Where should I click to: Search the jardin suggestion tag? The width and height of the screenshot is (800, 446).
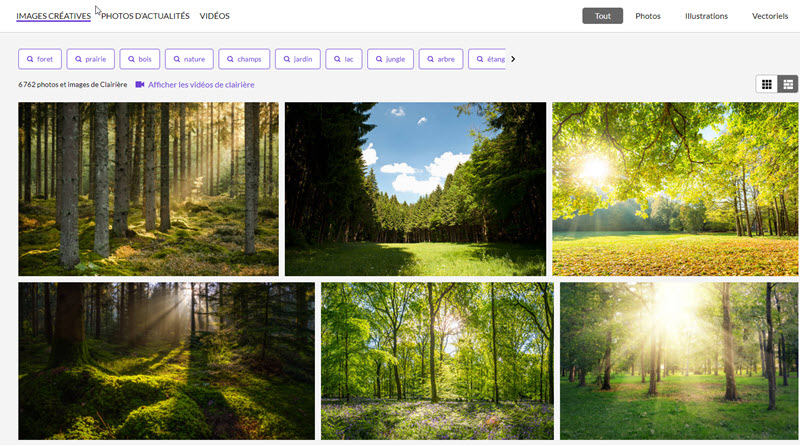point(297,59)
